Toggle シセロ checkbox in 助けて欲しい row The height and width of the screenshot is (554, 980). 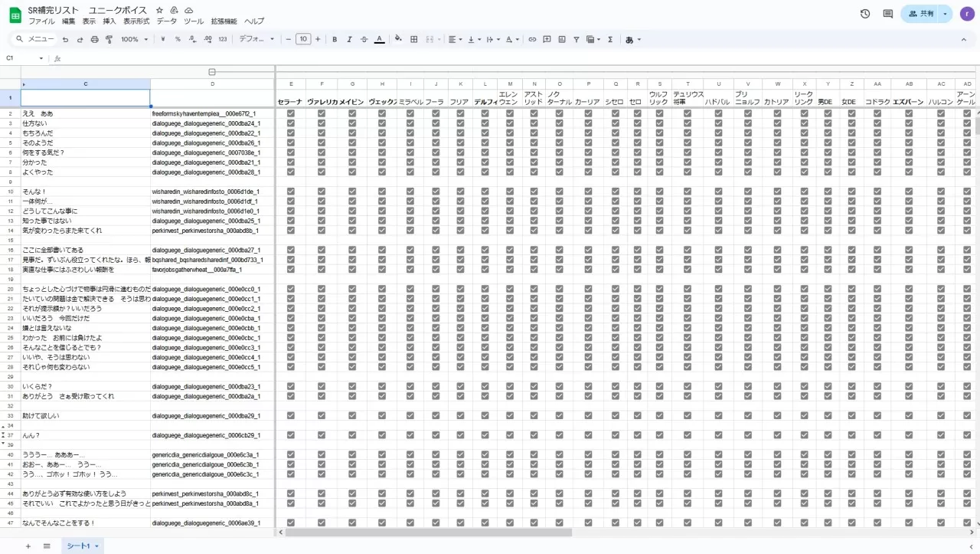click(x=615, y=415)
